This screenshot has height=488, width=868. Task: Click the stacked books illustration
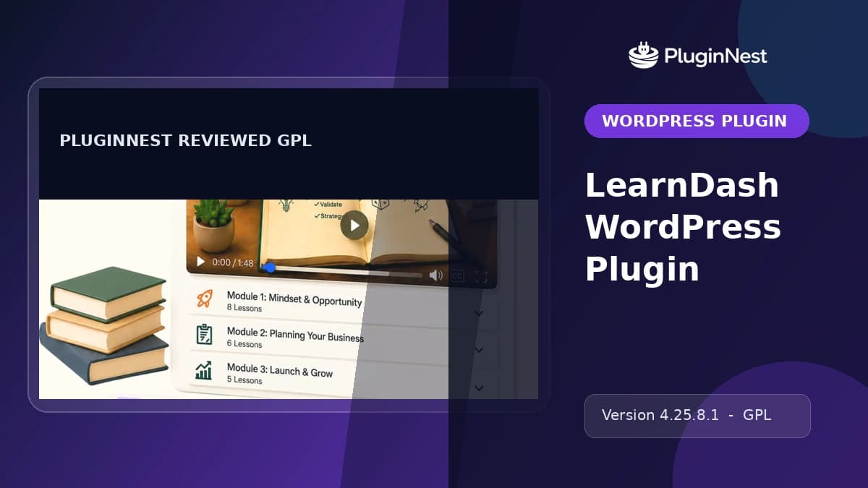(x=106, y=325)
